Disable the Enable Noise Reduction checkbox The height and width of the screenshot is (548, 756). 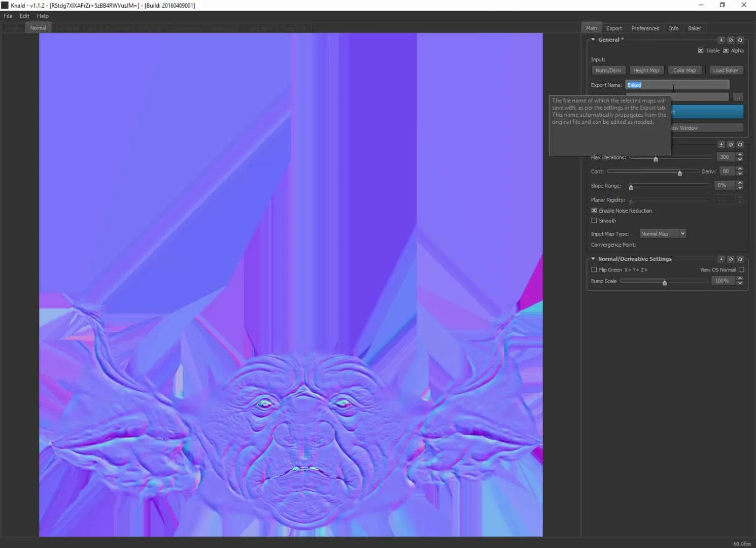point(594,211)
